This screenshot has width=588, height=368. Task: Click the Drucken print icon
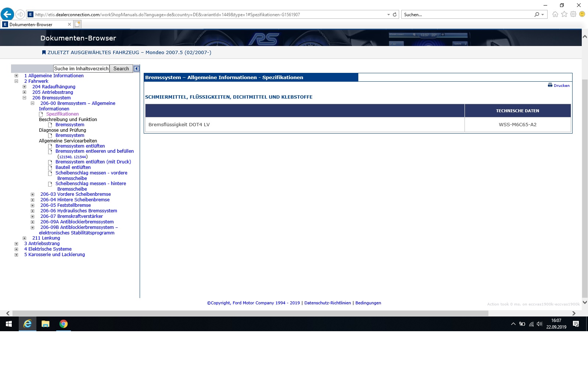pos(550,85)
